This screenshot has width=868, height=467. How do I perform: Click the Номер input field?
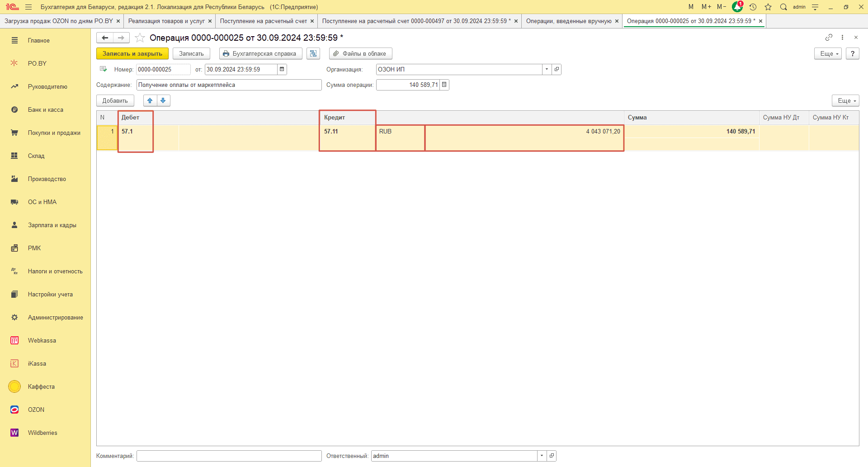tap(163, 69)
